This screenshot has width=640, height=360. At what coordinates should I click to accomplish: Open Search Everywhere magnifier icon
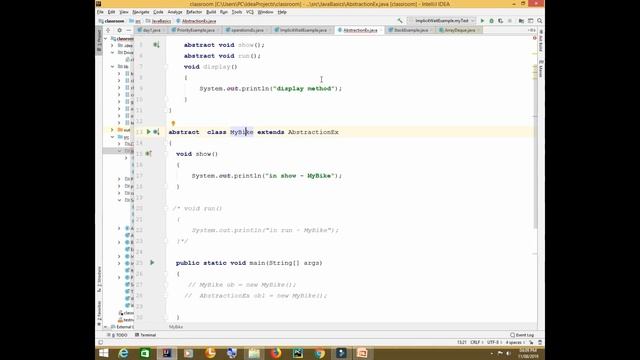[x=540, y=21]
